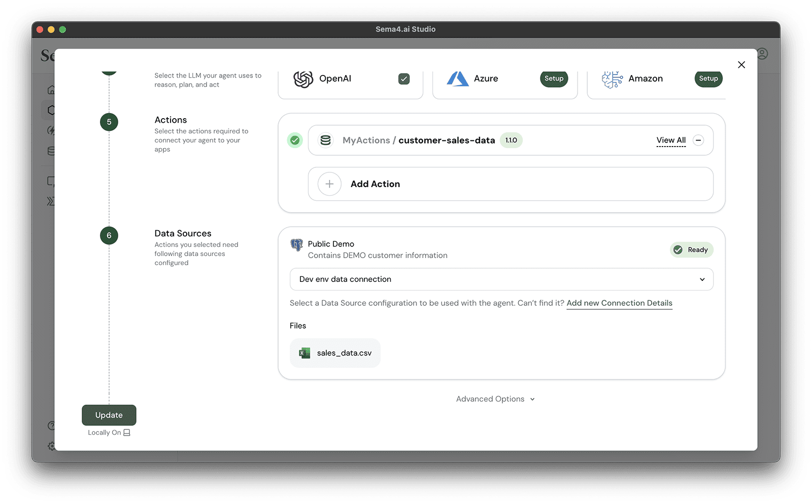This screenshot has height=504, width=812.
Task: Click the double-chevron icon in the sidebar
Action: 52,201
